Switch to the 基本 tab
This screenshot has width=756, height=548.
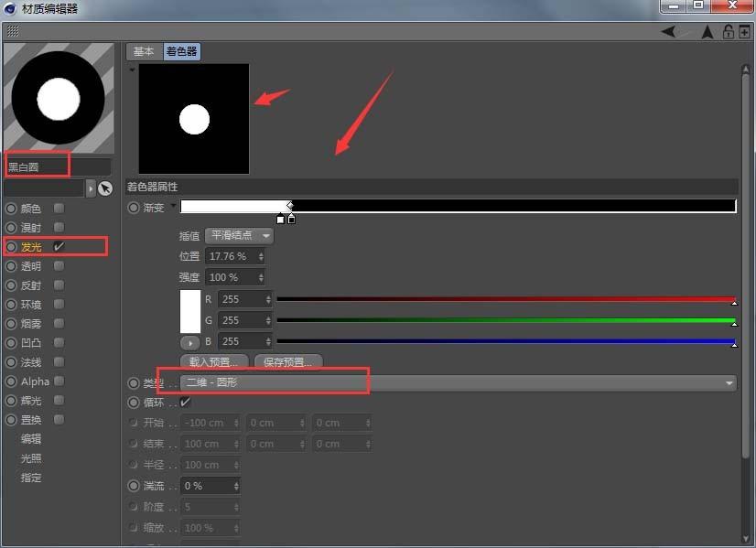(143, 51)
